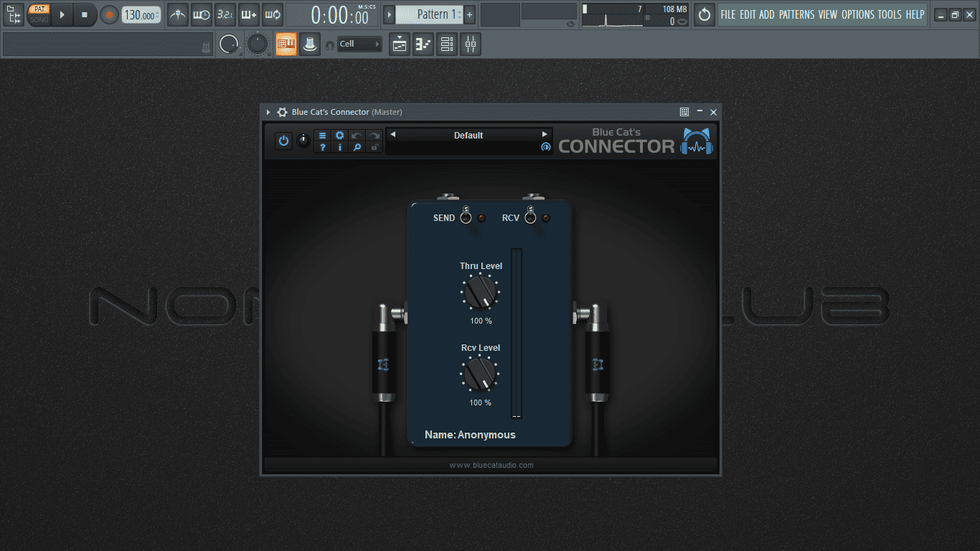Switch the PAT/SONG mode toggle
Image resolution: width=980 pixels, height=551 pixels.
39,14
